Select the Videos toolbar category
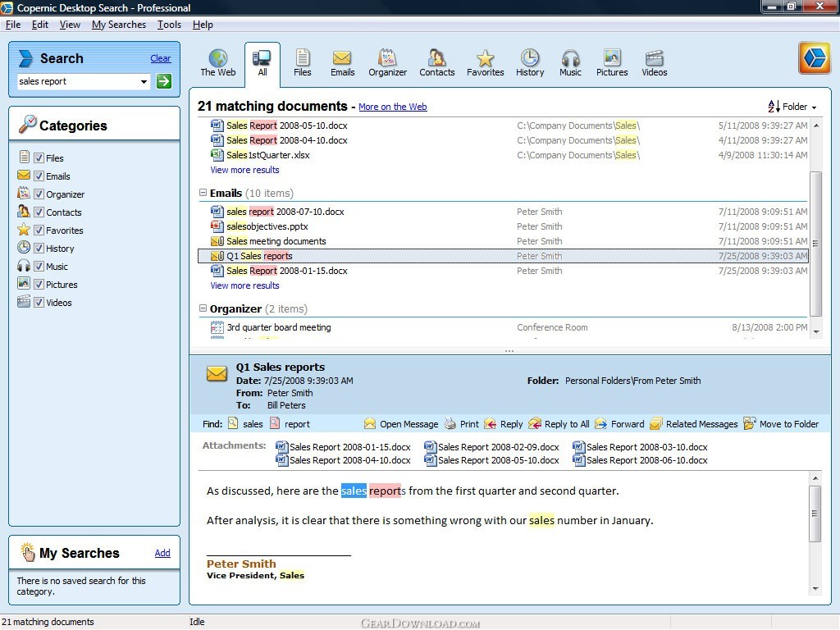Viewport: 840px width, 630px height. point(654,63)
